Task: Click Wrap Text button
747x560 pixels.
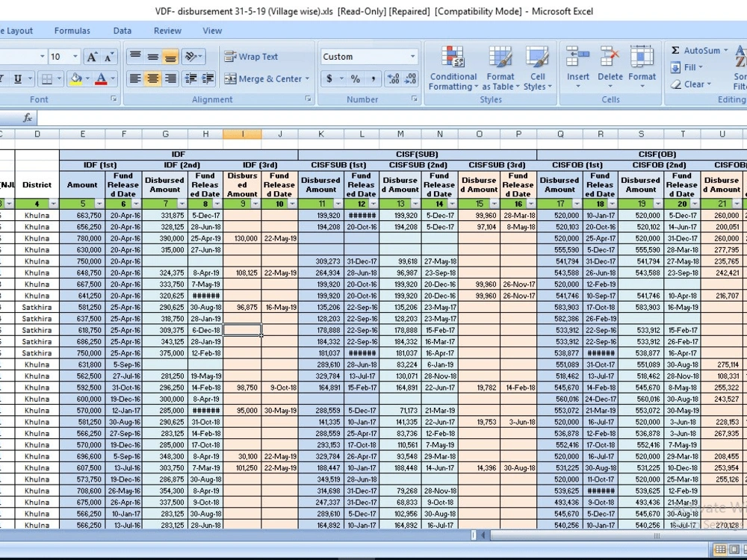Action: [251, 57]
